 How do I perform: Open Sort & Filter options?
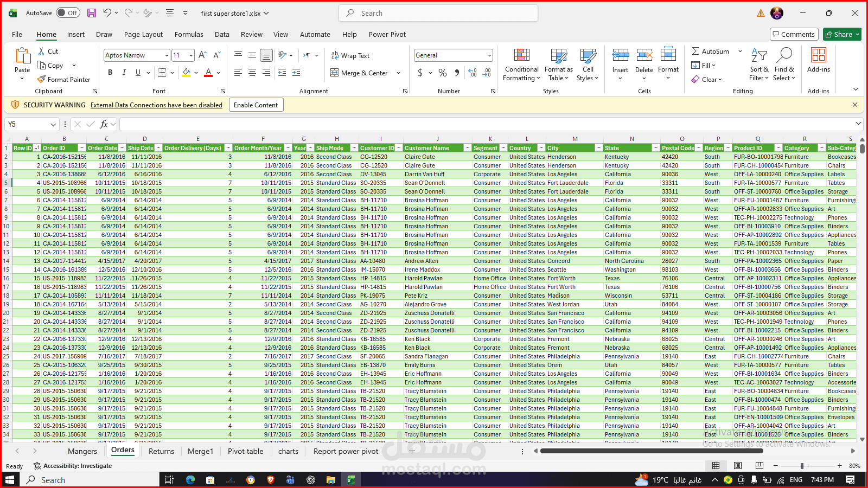759,65
